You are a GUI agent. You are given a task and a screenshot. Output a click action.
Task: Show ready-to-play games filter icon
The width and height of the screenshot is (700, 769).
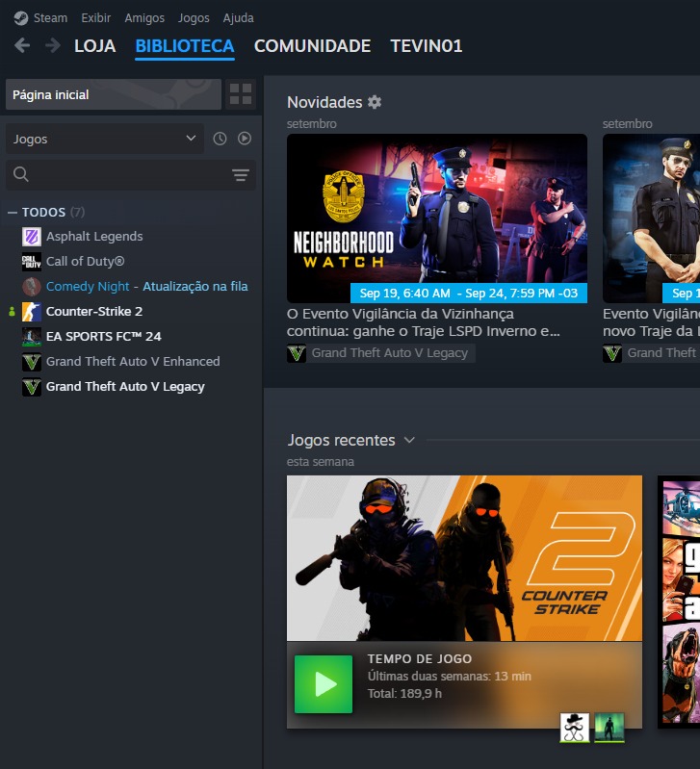pyautogui.click(x=245, y=139)
